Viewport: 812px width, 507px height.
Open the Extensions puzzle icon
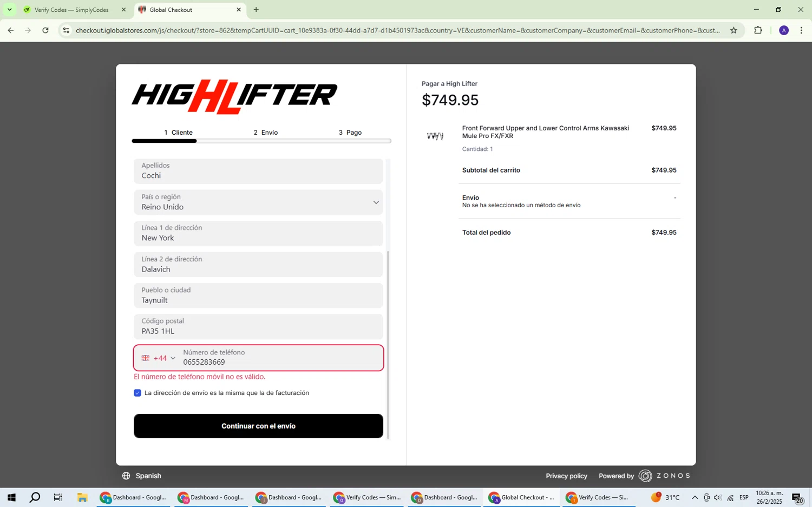coord(758,30)
